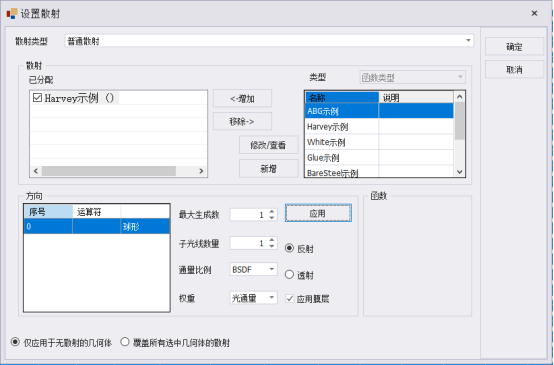This screenshot has width=554, height=365.
Task: Click the 修改/查看 button
Action: (x=269, y=145)
